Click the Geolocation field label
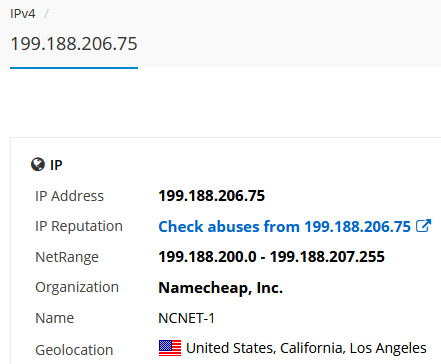Viewport: 441px width, 364px height. click(x=74, y=350)
